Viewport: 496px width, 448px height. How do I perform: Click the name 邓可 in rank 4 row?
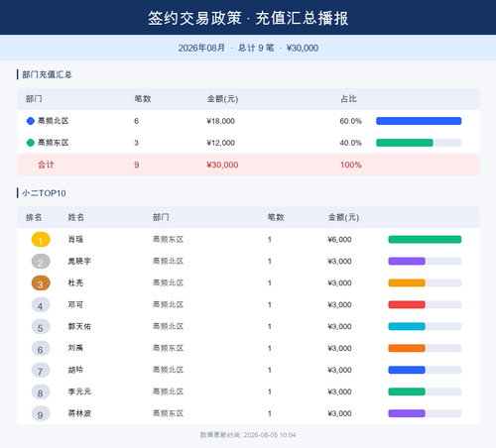[x=75, y=304]
